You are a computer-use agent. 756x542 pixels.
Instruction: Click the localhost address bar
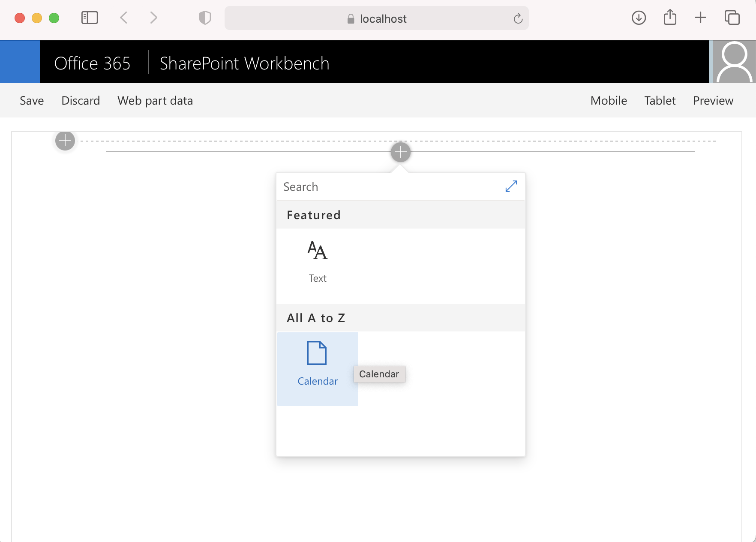(x=376, y=18)
